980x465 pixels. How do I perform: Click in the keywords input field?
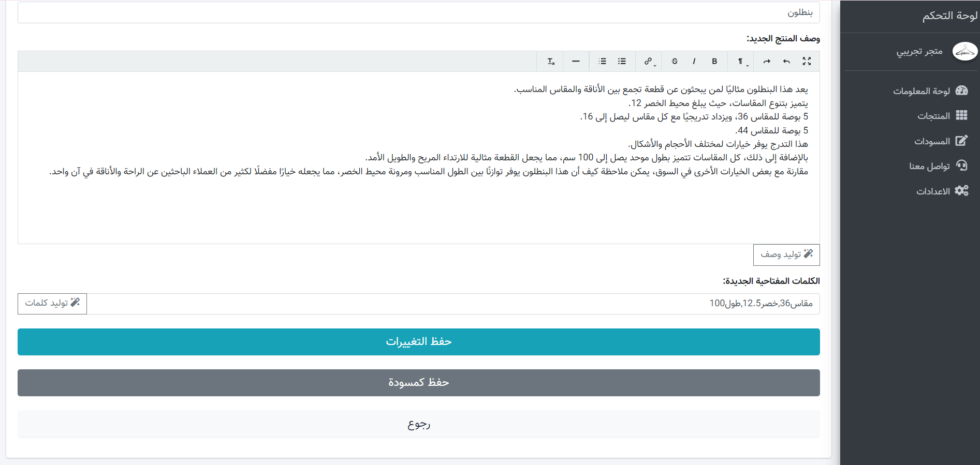pyautogui.click(x=450, y=304)
